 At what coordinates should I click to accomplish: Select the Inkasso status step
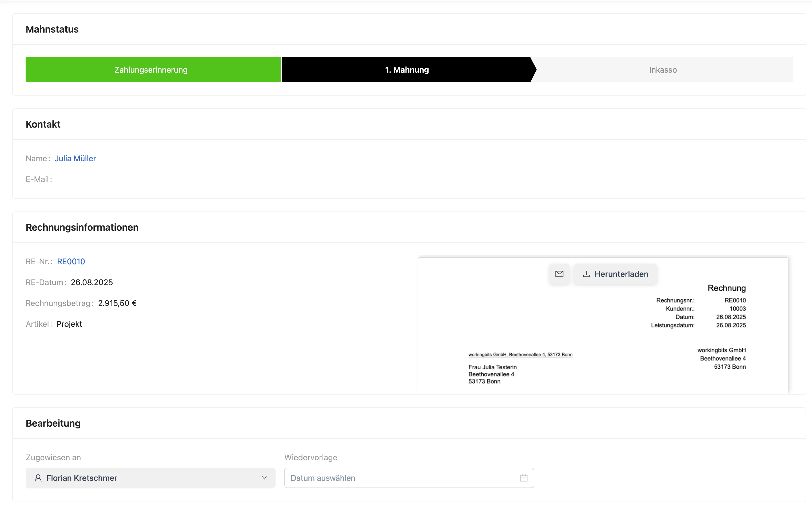pyautogui.click(x=663, y=69)
